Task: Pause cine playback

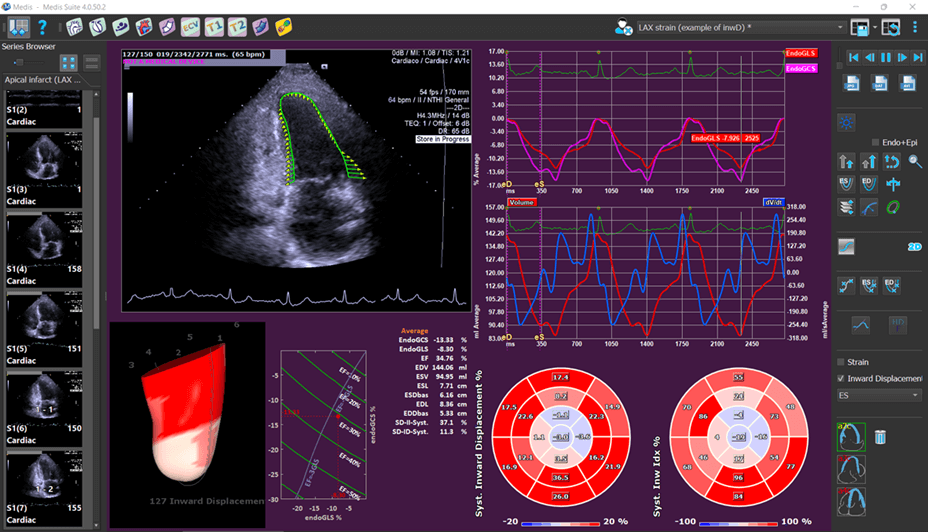Action: click(886, 58)
